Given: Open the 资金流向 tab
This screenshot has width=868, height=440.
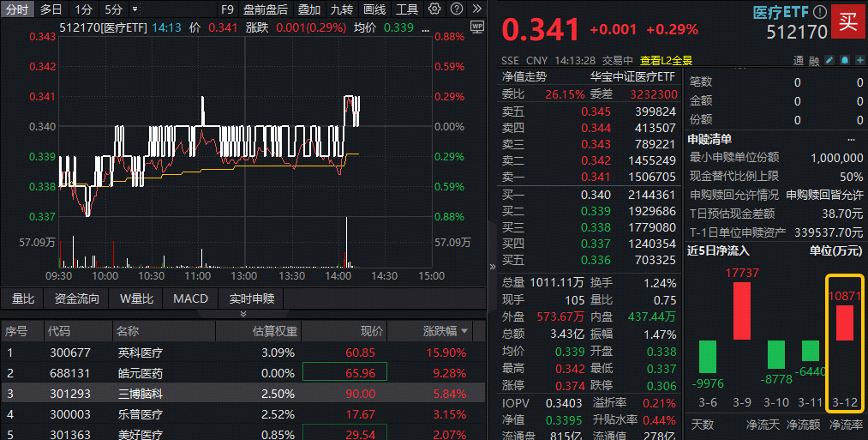Looking at the screenshot, I should point(76,298).
